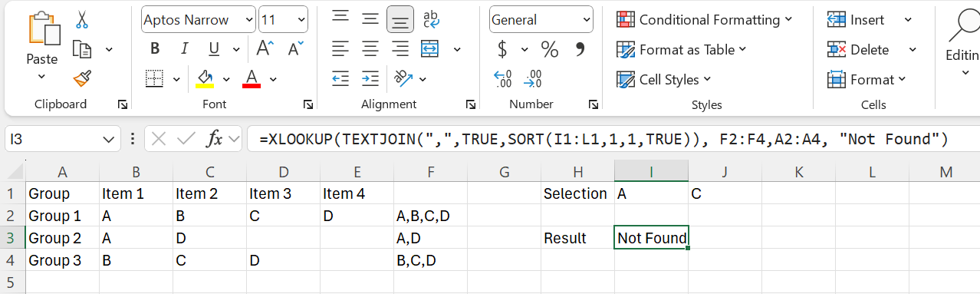Decrease font size with smaller A
This screenshot has width=980, height=294.
click(295, 49)
